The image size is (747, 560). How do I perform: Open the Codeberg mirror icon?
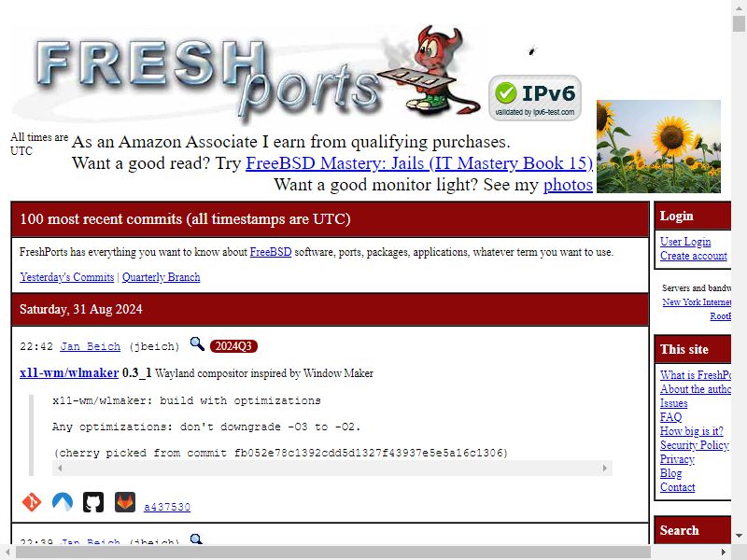pyautogui.click(x=63, y=502)
